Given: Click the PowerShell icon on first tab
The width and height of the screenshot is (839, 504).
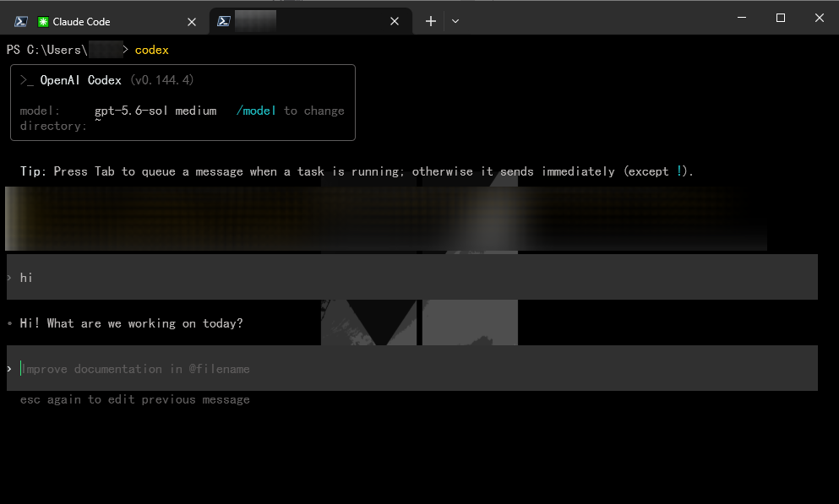Looking at the screenshot, I should (x=21, y=21).
